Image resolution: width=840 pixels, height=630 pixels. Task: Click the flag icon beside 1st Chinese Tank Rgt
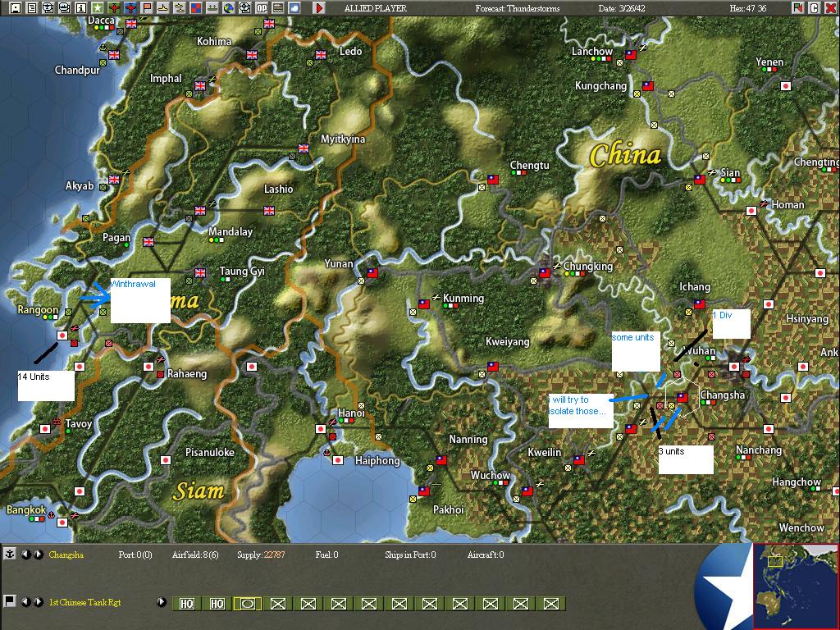coord(9,601)
